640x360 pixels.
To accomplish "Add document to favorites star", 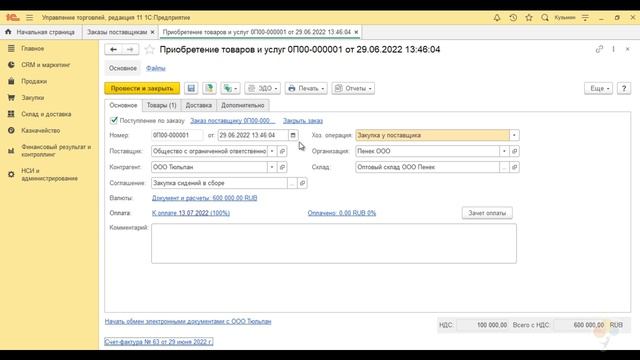I will pyautogui.click(x=149, y=49).
